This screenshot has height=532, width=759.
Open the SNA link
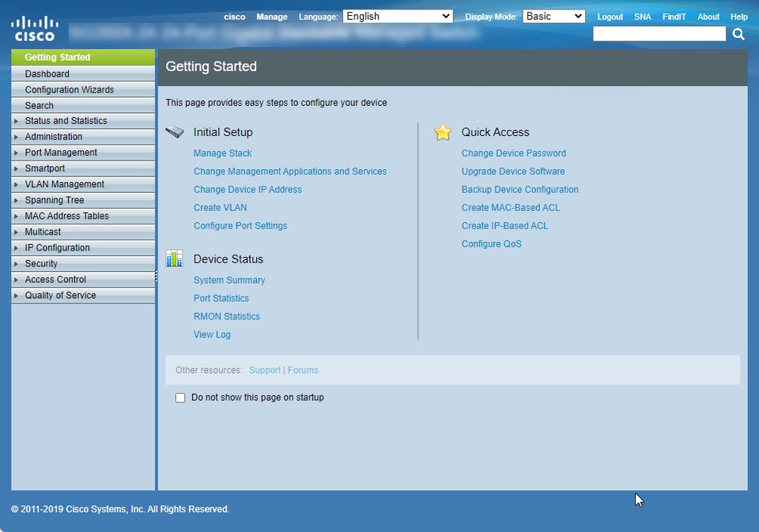point(642,17)
